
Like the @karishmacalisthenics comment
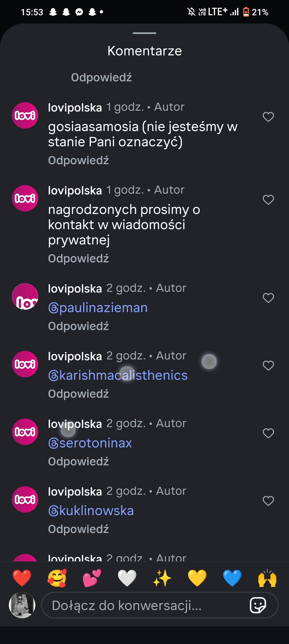(268, 366)
